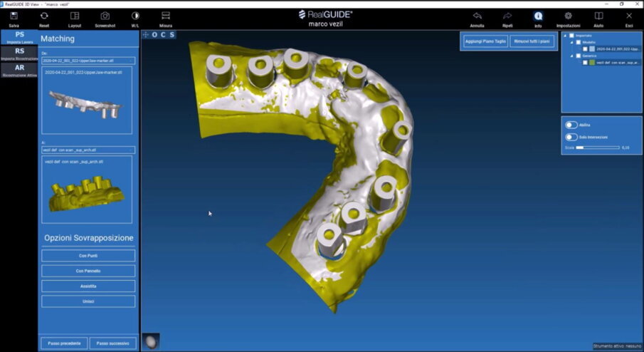This screenshot has height=352, width=644.
Task: Select the O view button
Action: (154, 35)
